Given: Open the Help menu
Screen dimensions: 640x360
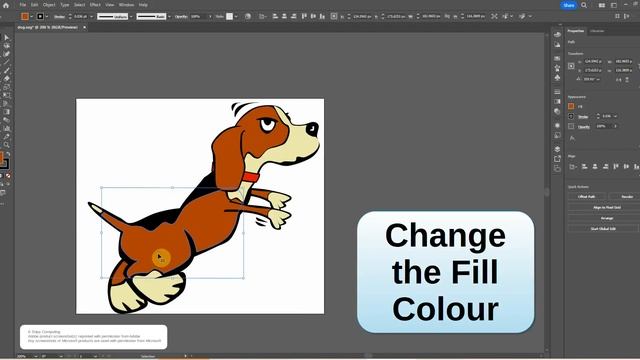Looking at the screenshot, I should point(143,5).
